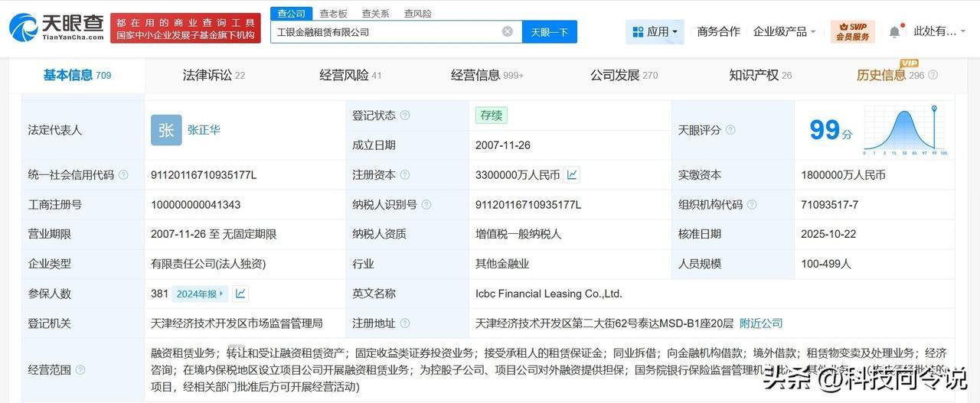Clear the search box text
980x403 pixels.
(508, 31)
